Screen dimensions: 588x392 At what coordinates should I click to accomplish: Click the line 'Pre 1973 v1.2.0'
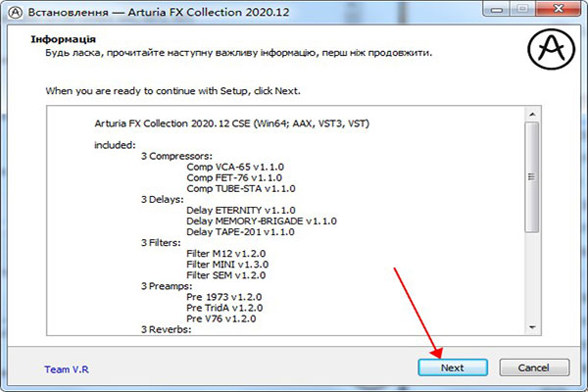point(223,297)
